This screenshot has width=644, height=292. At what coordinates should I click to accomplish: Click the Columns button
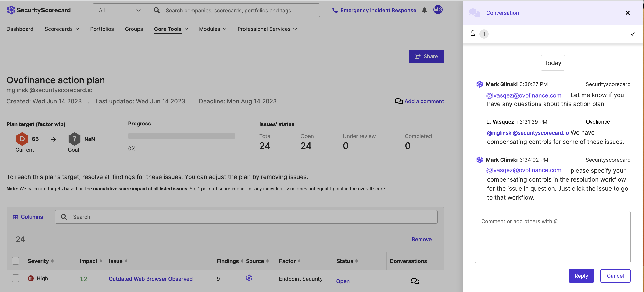28,217
